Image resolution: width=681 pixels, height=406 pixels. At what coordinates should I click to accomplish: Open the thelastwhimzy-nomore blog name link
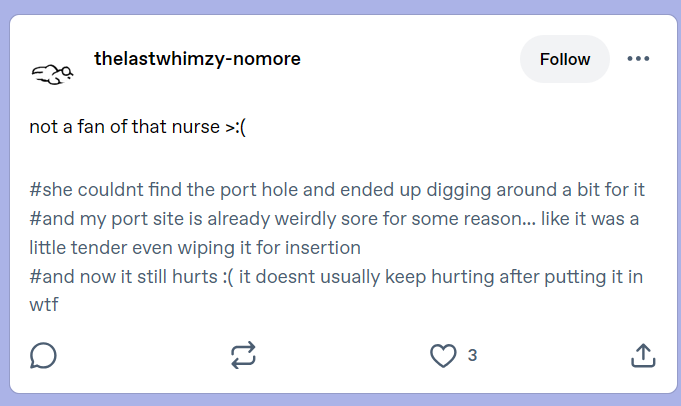[197, 59]
